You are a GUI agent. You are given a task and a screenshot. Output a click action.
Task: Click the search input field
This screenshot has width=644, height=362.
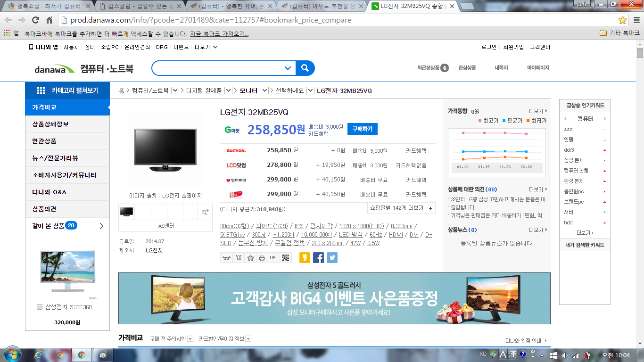218,68
